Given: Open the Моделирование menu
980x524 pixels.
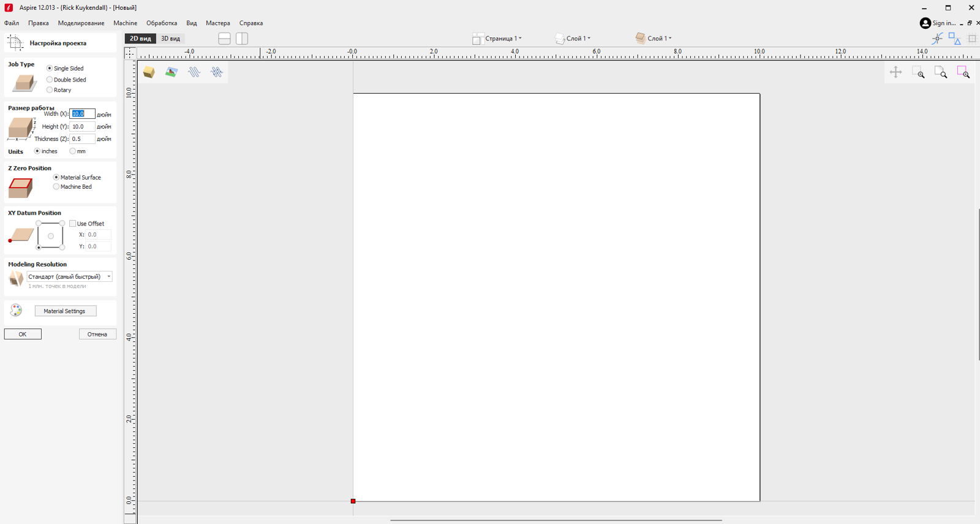Looking at the screenshot, I should pyautogui.click(x=81, y=23).
